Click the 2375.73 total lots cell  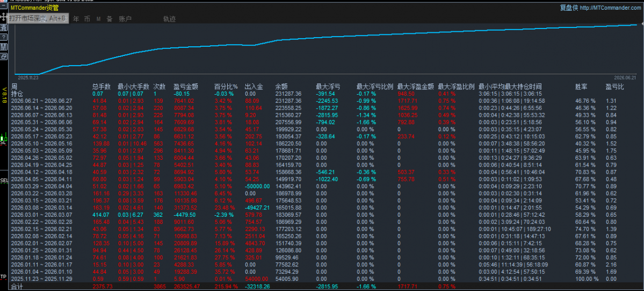click(103, 286)
